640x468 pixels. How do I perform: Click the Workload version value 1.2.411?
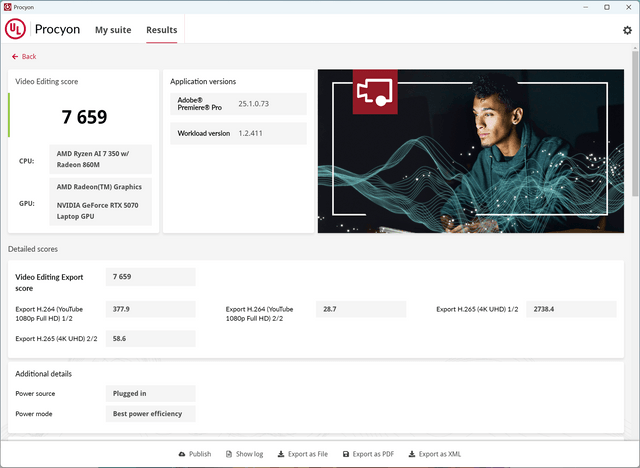(250, 133)
